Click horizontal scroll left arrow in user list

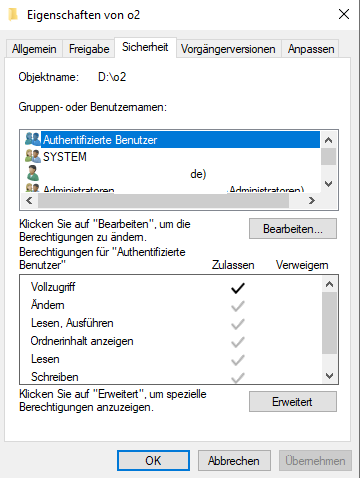click(x=29, y=201)
